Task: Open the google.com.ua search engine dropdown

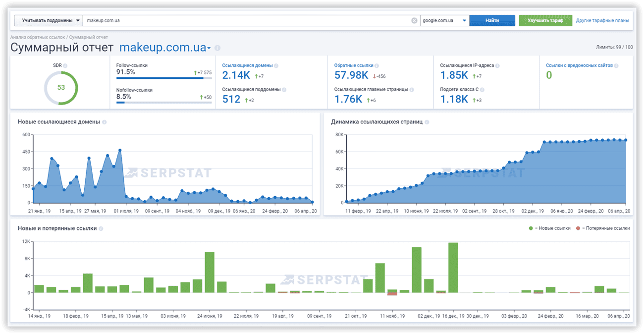Action: (x=444, y=21)
